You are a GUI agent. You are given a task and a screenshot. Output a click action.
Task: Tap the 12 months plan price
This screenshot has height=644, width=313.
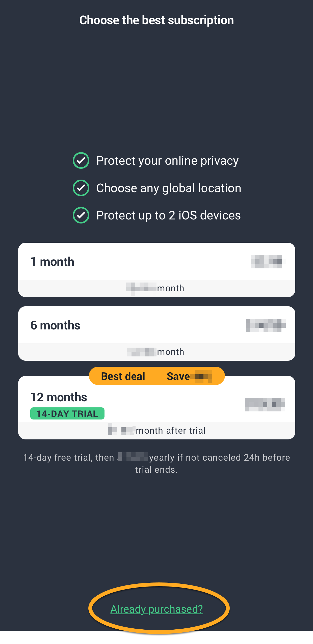265,405
